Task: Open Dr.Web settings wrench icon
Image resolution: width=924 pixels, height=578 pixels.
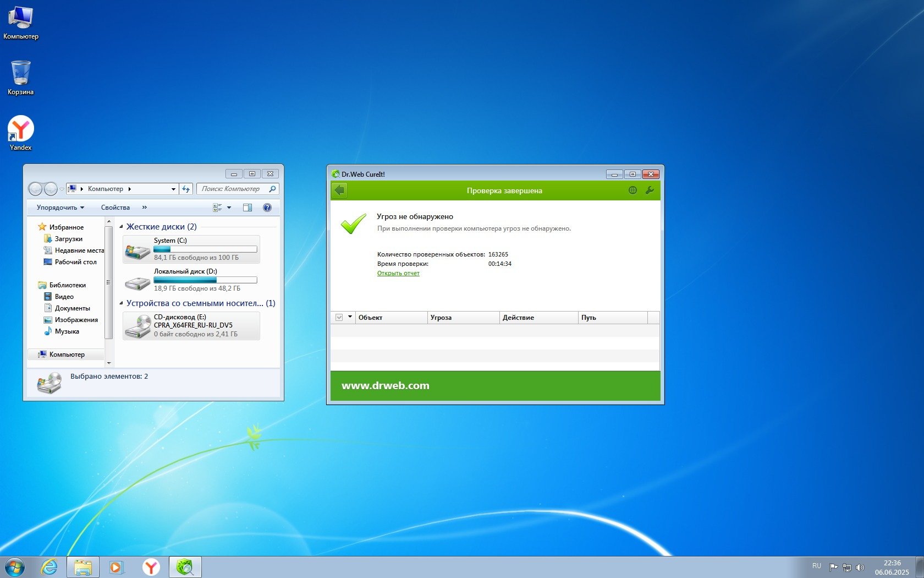Action: (650, 190)
